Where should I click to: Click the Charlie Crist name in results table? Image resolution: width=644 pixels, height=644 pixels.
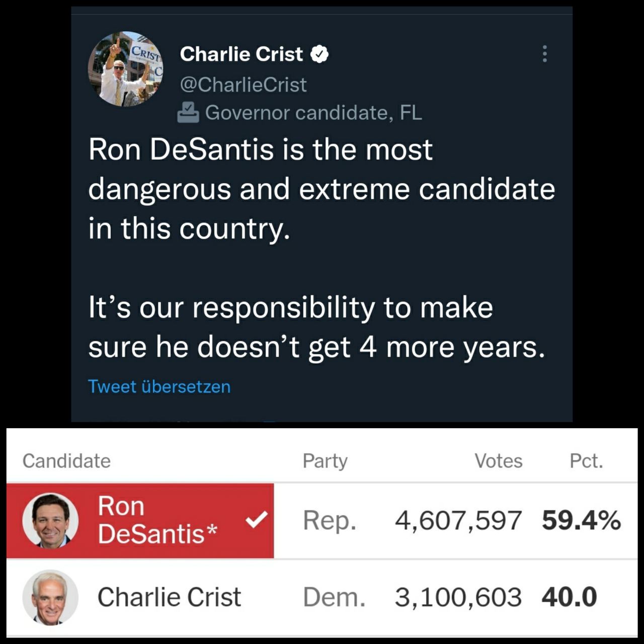point(169,597)
